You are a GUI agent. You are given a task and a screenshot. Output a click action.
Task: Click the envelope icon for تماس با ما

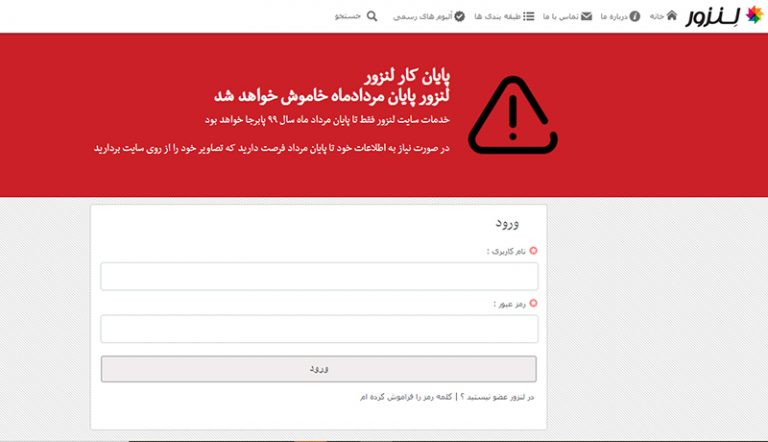coord(587,16)
